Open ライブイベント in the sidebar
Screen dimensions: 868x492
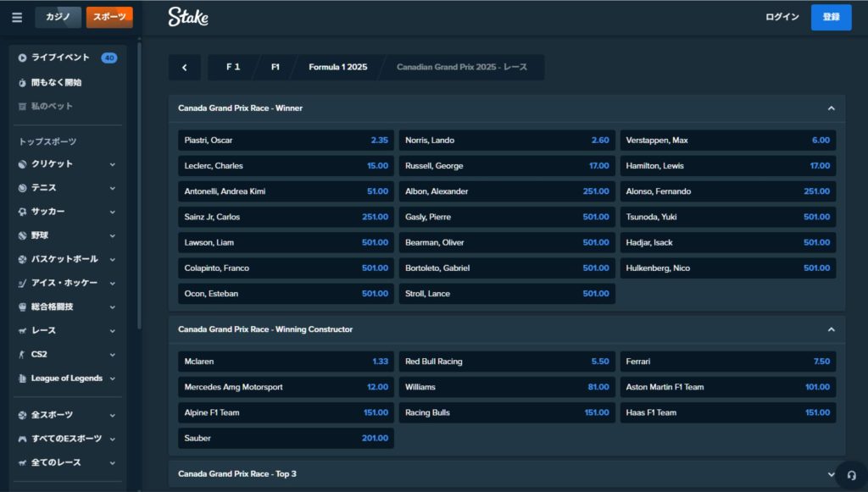(60, 58)
